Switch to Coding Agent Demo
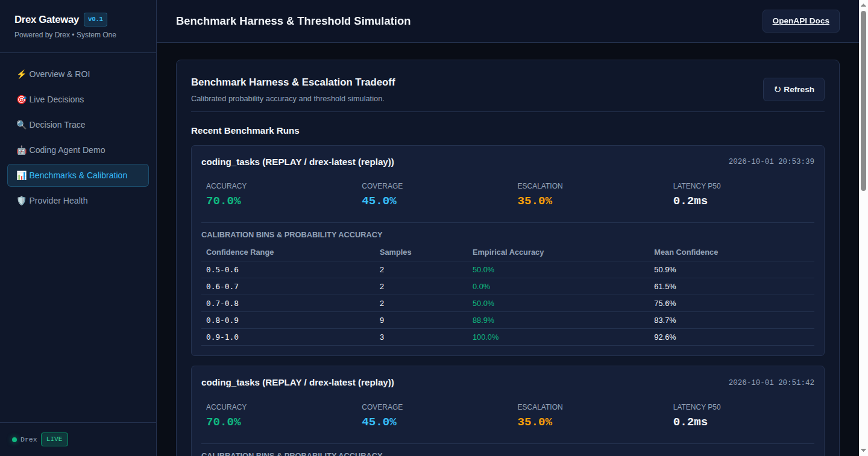 78,150
